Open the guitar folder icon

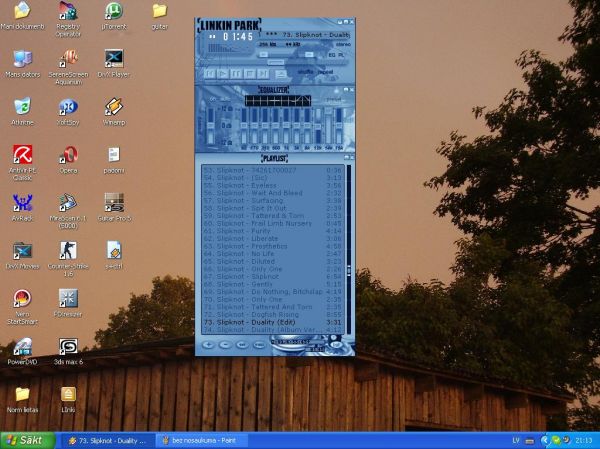coord(160,16)
